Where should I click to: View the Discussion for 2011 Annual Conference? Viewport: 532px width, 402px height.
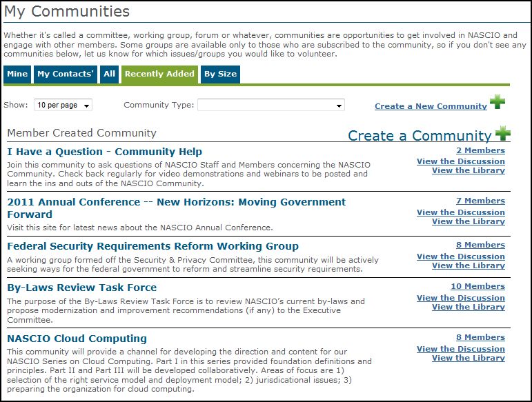[x=461, y=212]
